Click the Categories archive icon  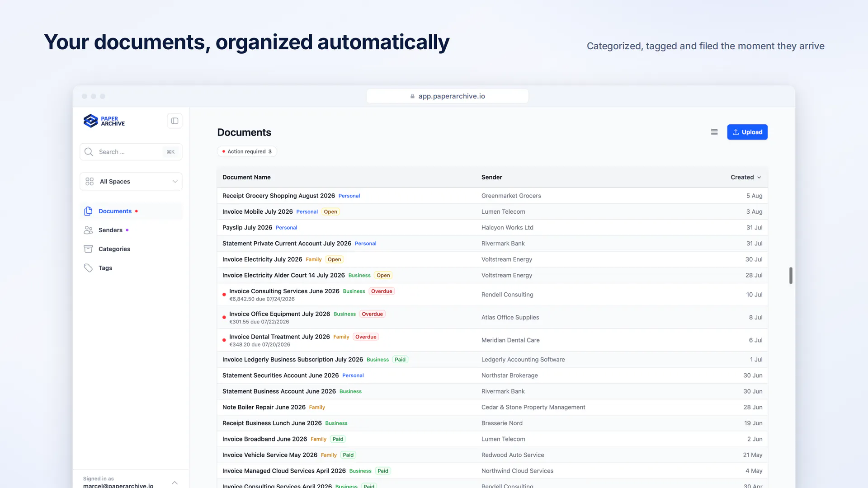point(88,249)
